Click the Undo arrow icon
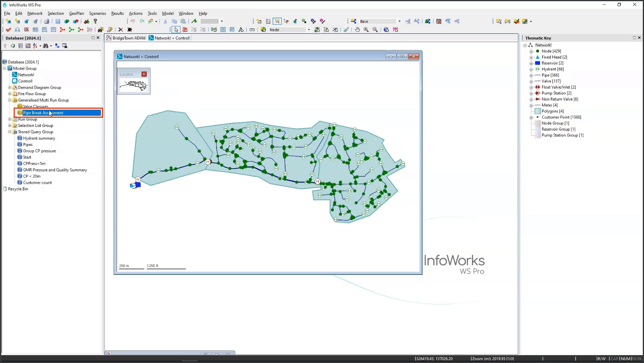The height and width of the screenshot is (363, 644). tap(133, 21)
